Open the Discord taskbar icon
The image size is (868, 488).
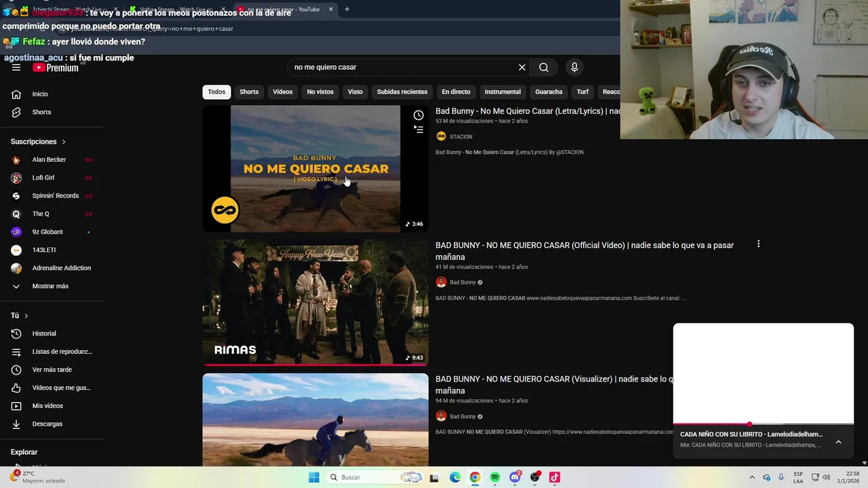coord(515,477)
